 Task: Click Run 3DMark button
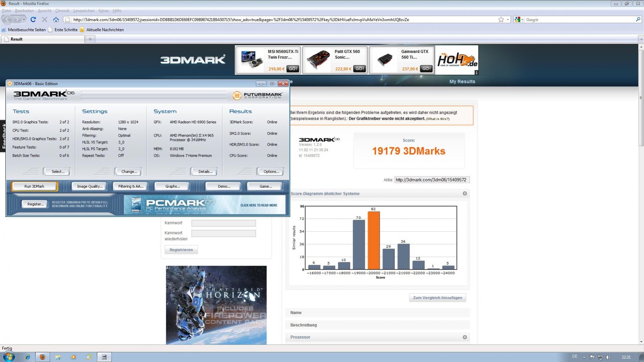(34, 187)
